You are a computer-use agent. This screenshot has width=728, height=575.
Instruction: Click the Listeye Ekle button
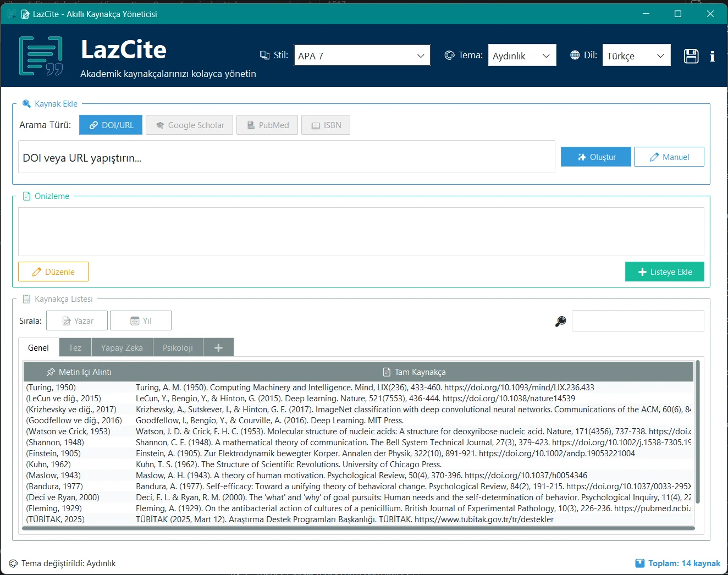tap(665, 272)
